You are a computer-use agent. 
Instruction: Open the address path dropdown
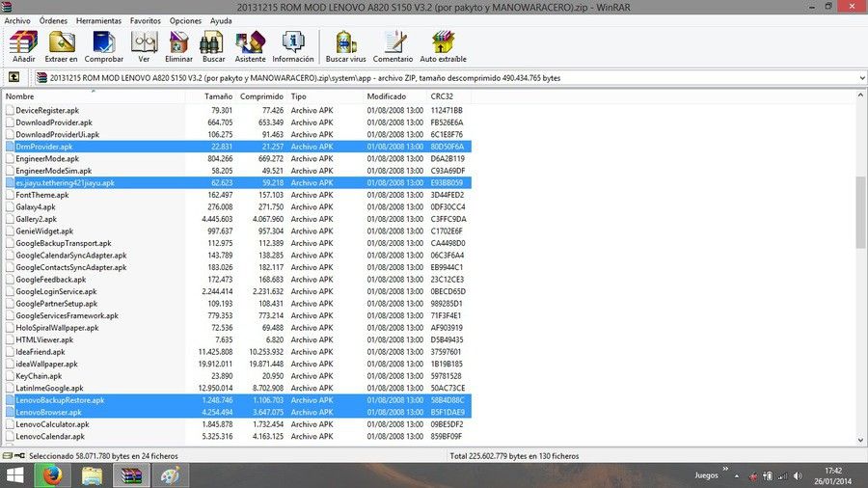(862, 78)
